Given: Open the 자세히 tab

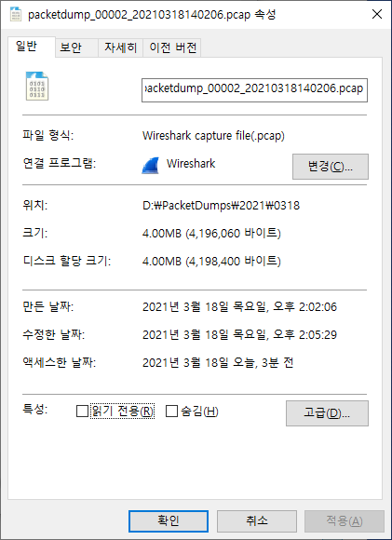Looking at the screenshot, I should 120,47.
